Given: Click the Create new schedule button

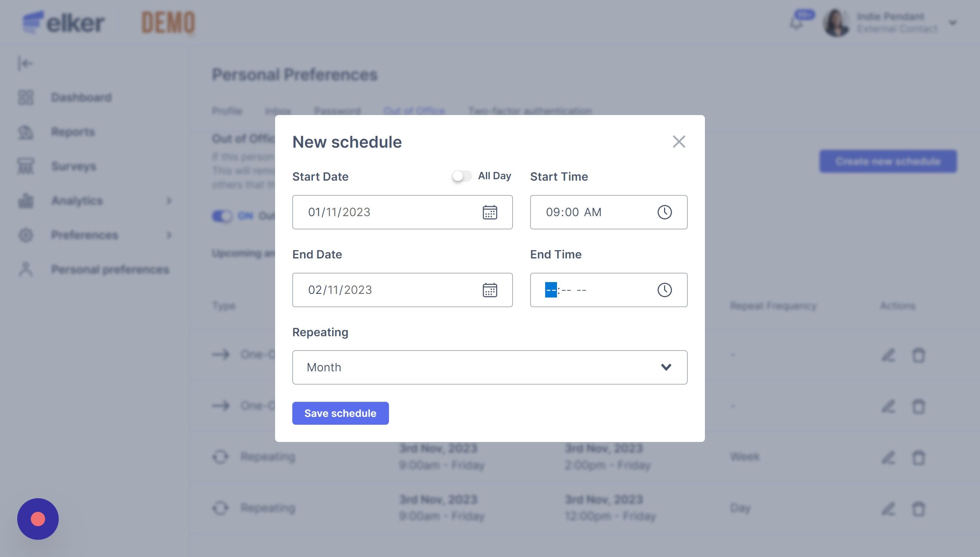Looking at the screenshot, I should click(888, 161).
